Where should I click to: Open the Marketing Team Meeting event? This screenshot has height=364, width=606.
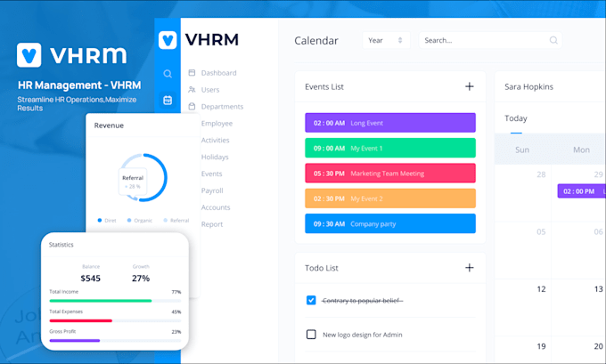[390, 174]
